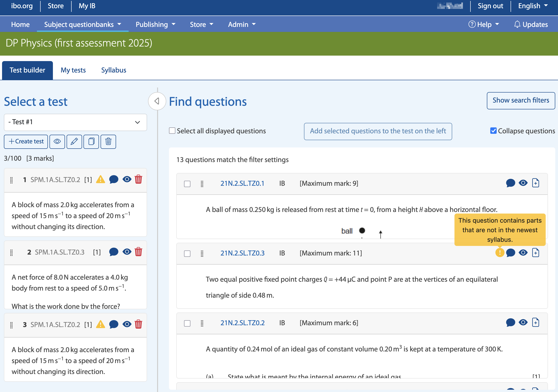Click Show search filters button
Image resolution: width=558 pixels, height=392 pixels.
(x=521, y=100)
